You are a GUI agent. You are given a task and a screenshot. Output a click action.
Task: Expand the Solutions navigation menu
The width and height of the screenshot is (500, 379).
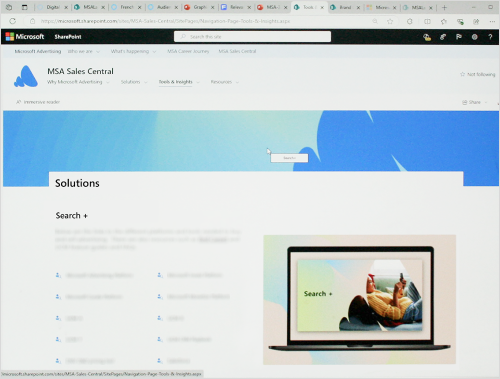134,82
